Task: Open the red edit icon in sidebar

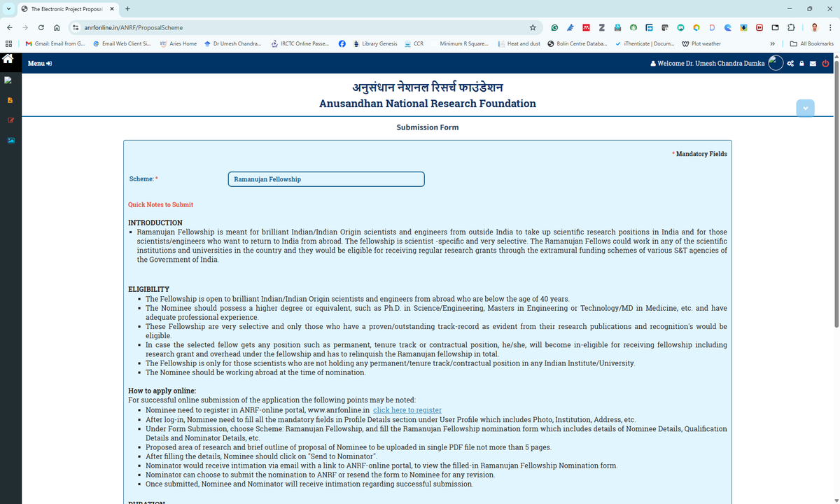Action: click(x=10, y=120)
